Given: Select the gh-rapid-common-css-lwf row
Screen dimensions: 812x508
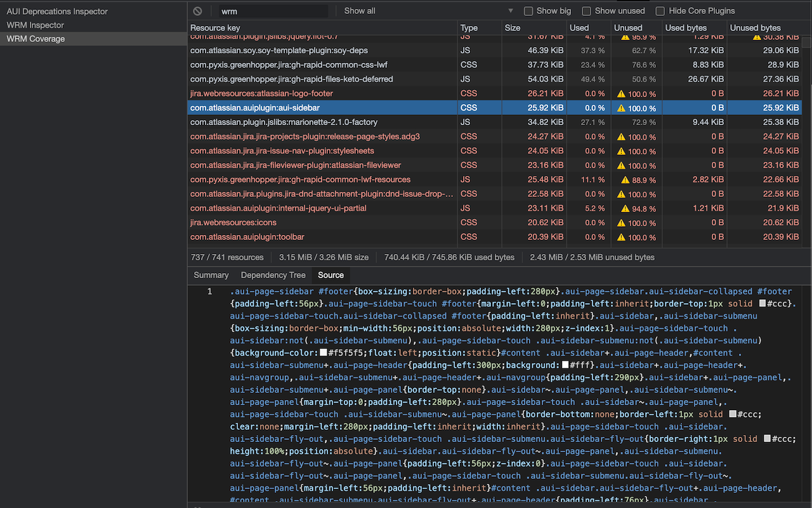Looking at the screenshot, I should click(x=495, y=65).
